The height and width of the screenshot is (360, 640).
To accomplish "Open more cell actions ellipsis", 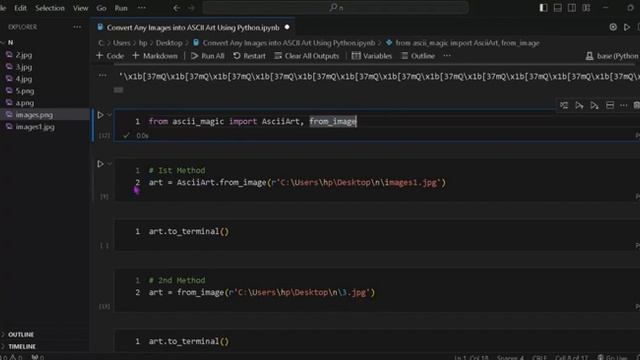I will [x=623, y=105].
